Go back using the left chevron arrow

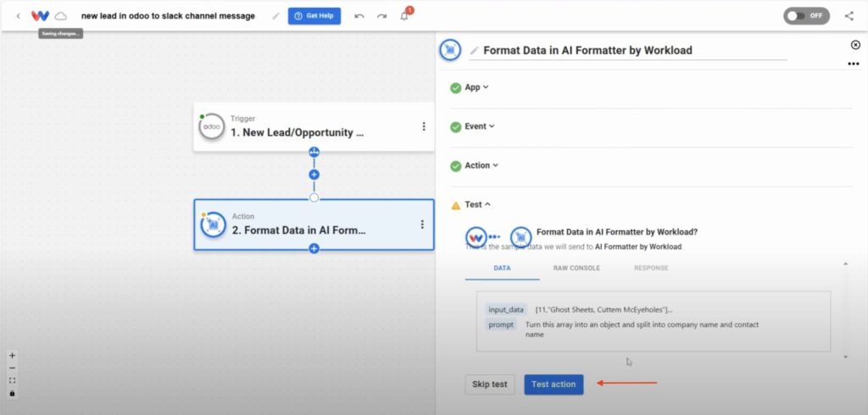point(19,16)
